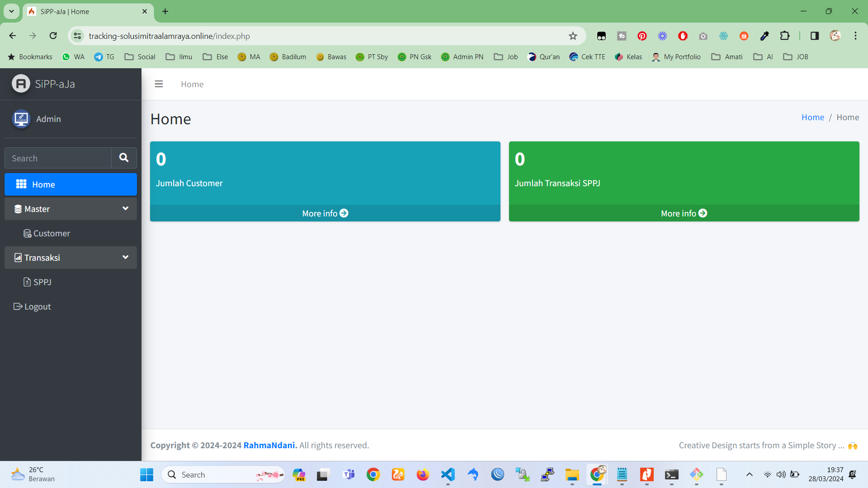868x488 pixels.
Task: Show hidden system tray icons
Action: point(749,474)
